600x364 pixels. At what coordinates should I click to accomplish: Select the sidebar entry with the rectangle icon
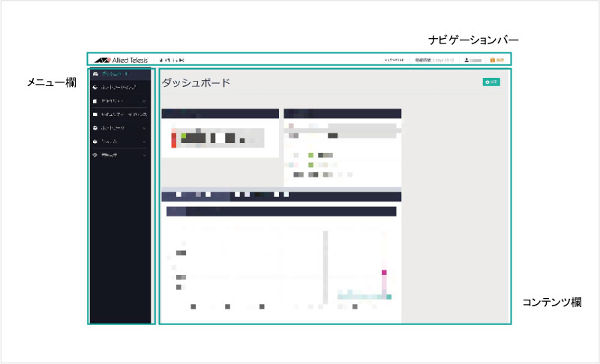120,114
